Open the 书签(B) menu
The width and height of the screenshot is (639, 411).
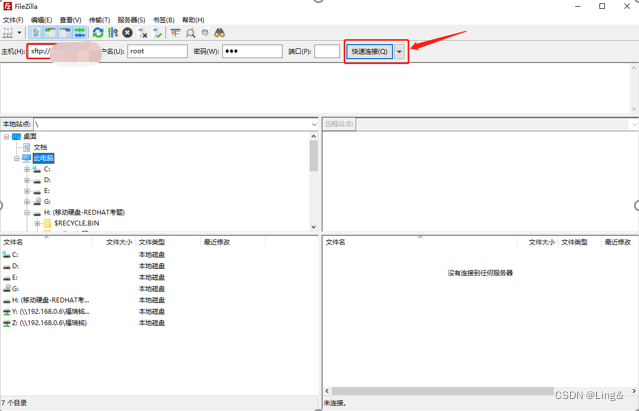[x=164, y=20]
